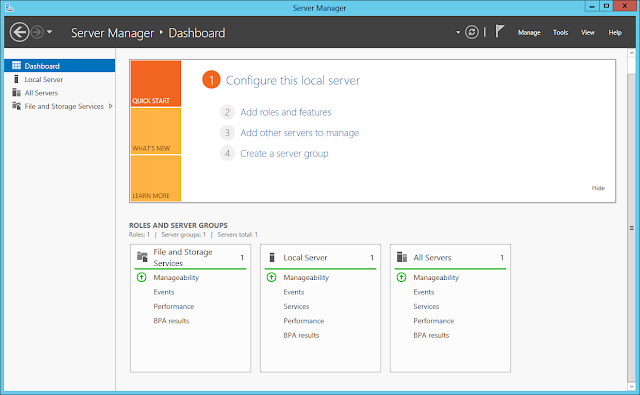Screen dimensions: 640x395
Task: Expand the File and Storage Services sidebar arrow
Action: point(110,106)
